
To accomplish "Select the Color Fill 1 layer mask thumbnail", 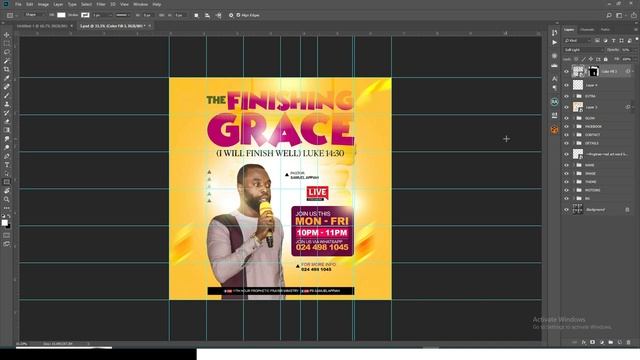I will [593, 71].
